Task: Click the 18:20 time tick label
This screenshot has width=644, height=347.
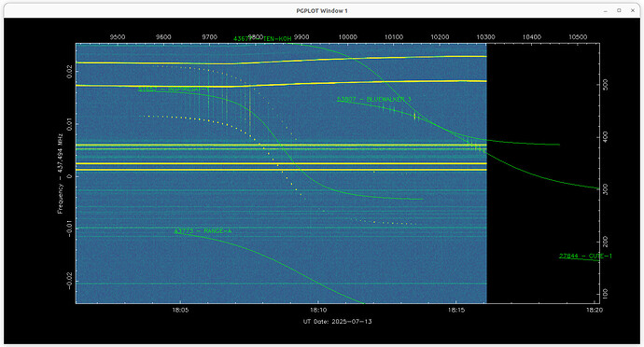Action: tap(595, 311)
